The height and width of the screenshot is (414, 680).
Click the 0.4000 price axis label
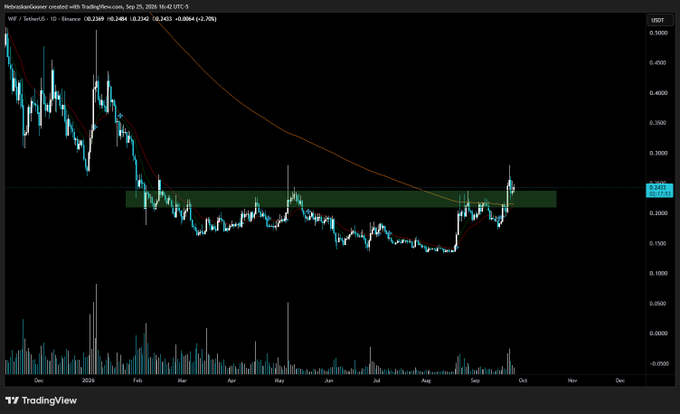pyautogui.click(x=658, y=93)
